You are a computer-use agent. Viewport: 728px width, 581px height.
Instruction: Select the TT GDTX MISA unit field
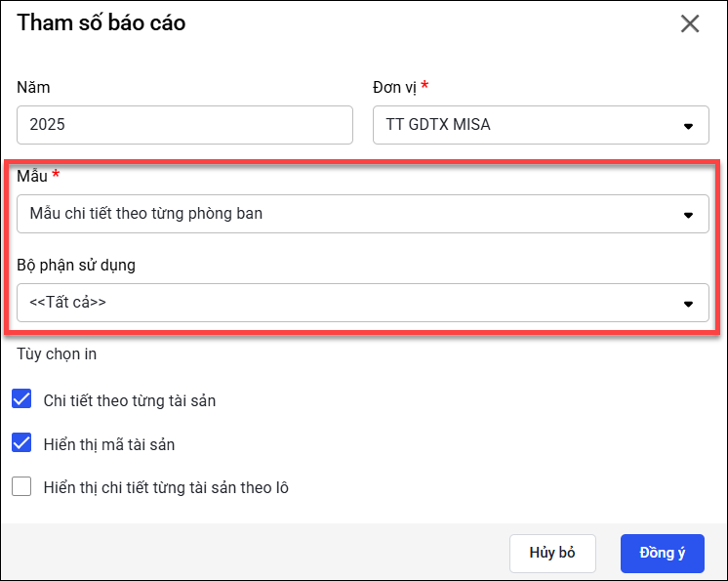pyautogui.click(x=527, y=125)
